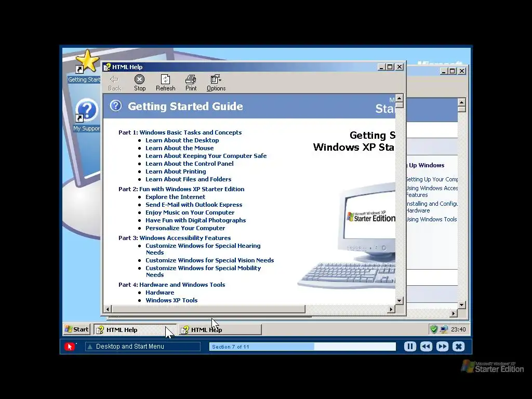This screenshot has height=399, width=532.
Task: Open Part 3: Windows Accessibility Features
Action: pyautogui.click(x=175, y=238)
